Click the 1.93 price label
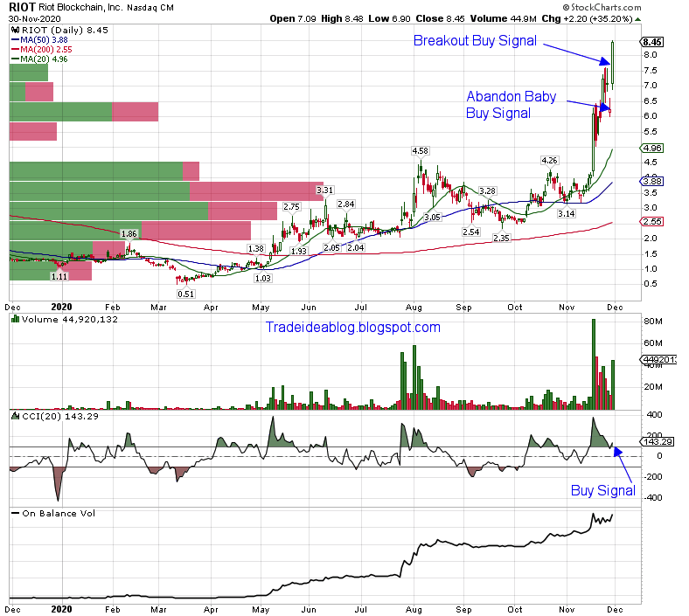Image resolution: width=689 pixels, height=616 pixels. (x=298, y=251)
